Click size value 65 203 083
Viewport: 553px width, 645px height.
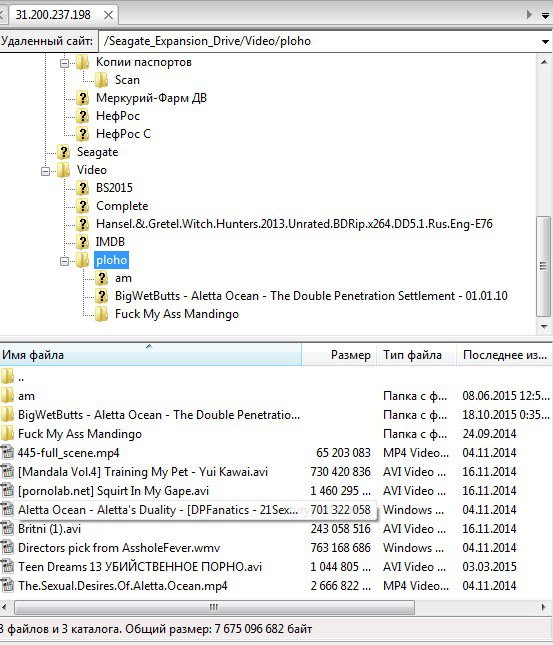(x=343, y=452)
